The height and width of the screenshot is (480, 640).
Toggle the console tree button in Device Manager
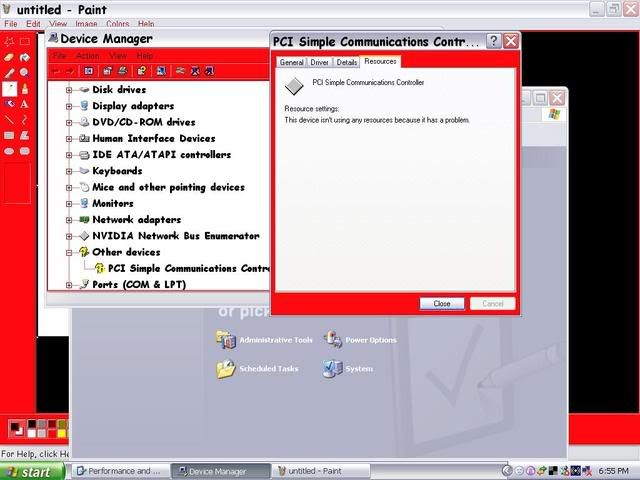click(89, 71)
